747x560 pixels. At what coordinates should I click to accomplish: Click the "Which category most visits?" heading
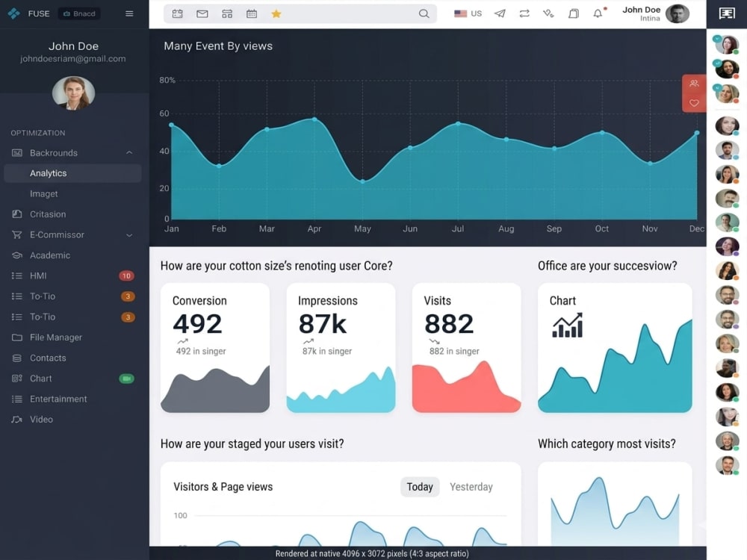pyautogui.click(x=607, y=444)
